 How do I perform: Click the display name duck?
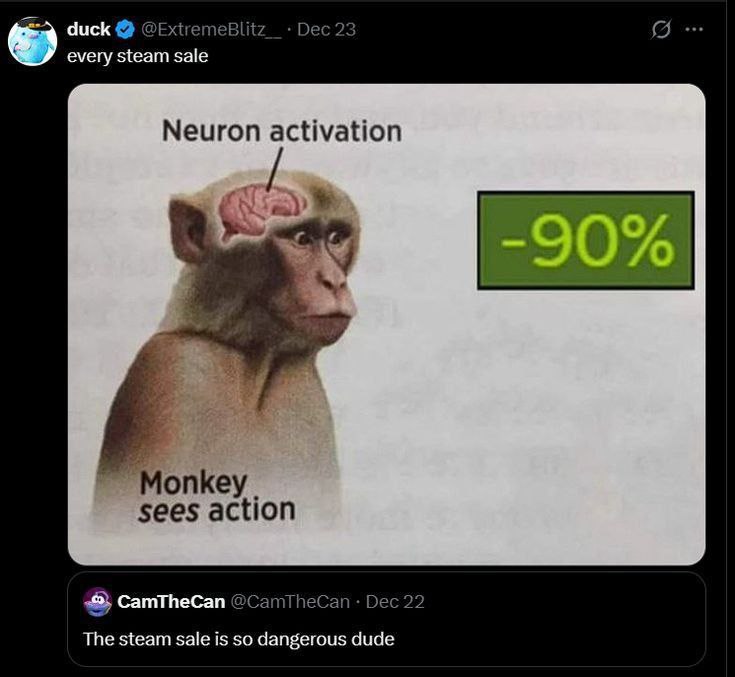[x=89, y=29]
